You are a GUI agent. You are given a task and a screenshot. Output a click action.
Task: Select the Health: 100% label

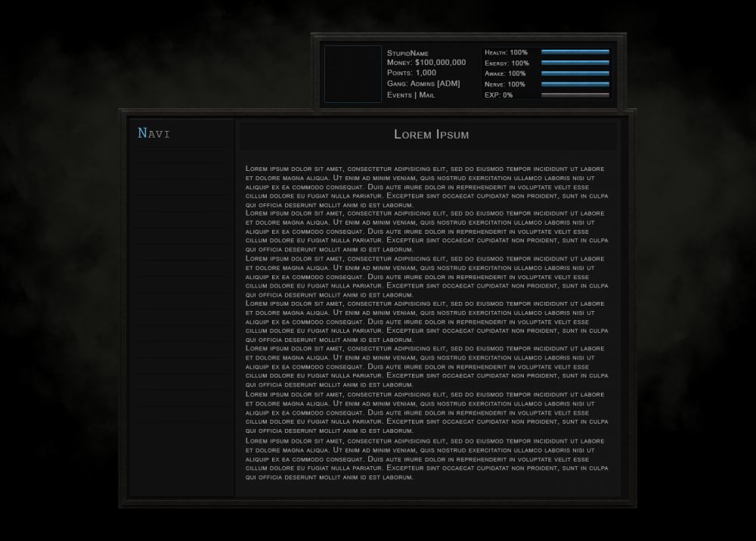pyautogui.click(x=506, y=52)
